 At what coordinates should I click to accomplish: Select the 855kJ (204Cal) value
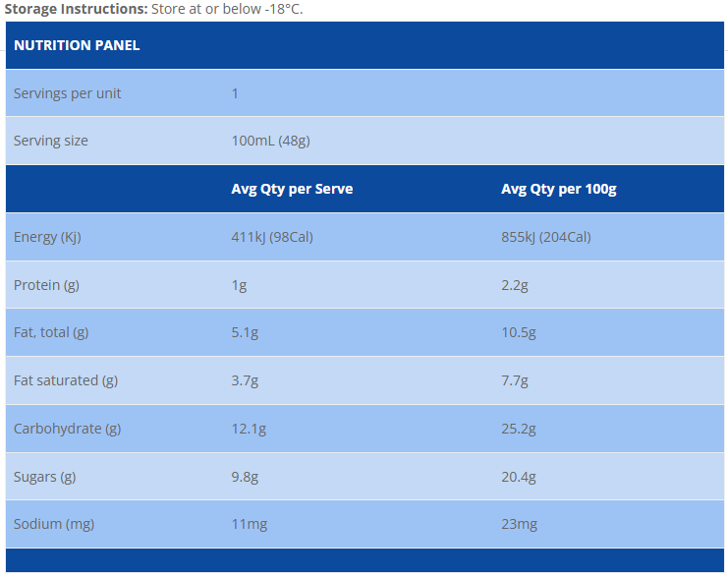[x=546, y=237]
